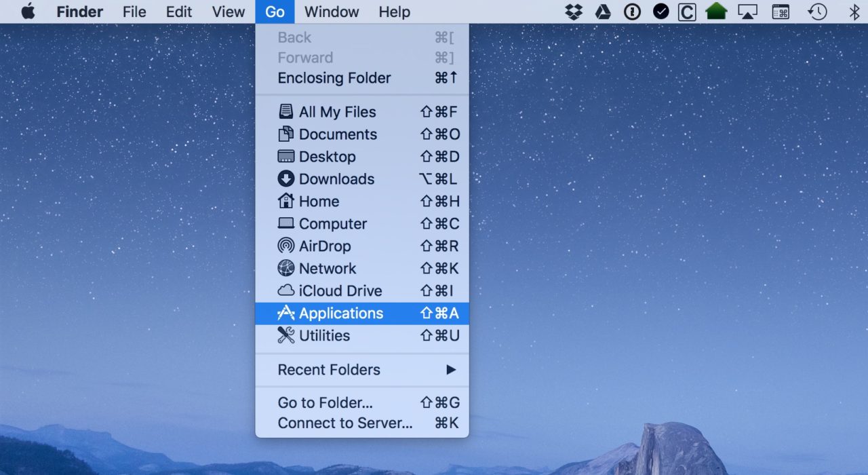Click the AirDrop label
The width and height of the screenshot is (868, 475).
(x=325, y=246)
